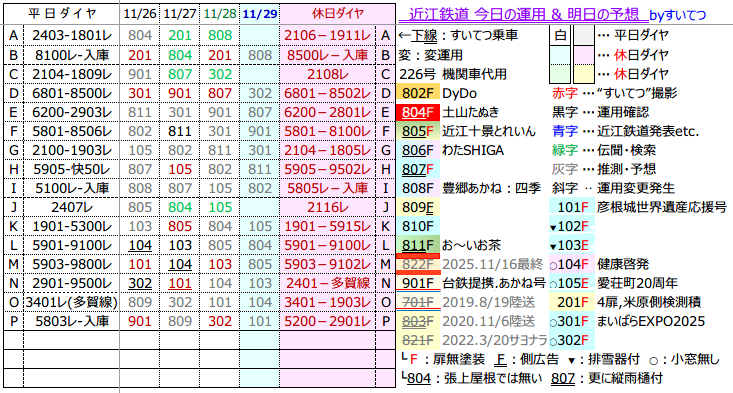Image resolution: width=733 pixels, height=393 pixels.
Task: Select the 806F わたSHIGA legend cell
Action: tap(418, 150)
